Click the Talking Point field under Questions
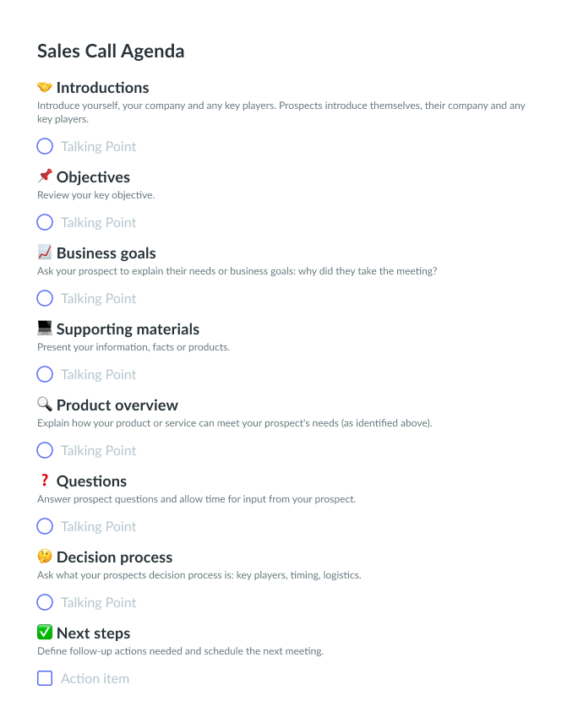578x728 pixels. click(99, 526)
